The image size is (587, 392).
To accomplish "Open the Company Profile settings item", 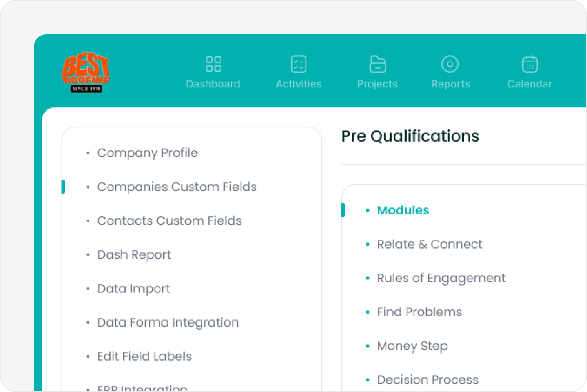I will click(x=147, y=153).
